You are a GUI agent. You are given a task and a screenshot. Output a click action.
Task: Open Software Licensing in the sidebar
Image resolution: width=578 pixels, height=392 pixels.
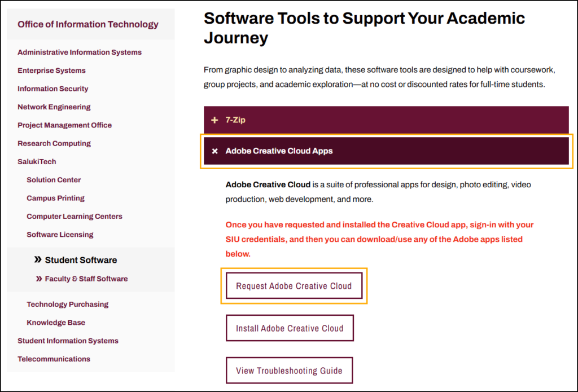click(60, 235)
